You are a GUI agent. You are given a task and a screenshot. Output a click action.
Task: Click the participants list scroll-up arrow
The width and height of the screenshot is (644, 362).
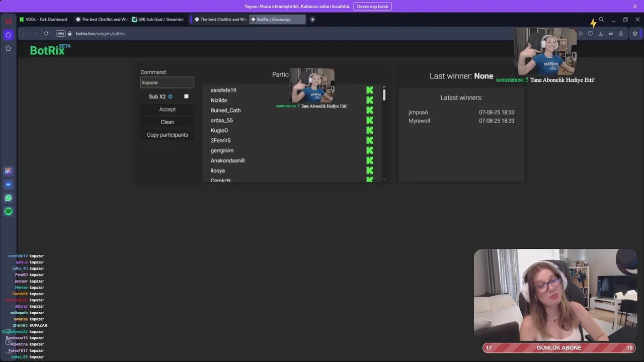tap(384, 87)
